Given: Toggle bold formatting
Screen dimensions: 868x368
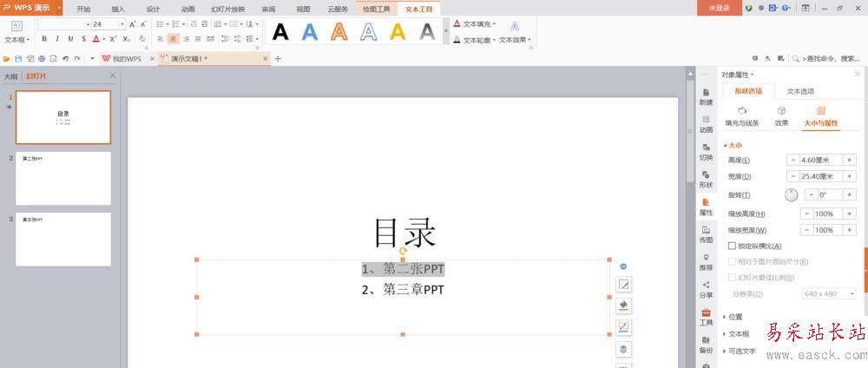Looking at the screenshot, I should coord(43,39).
